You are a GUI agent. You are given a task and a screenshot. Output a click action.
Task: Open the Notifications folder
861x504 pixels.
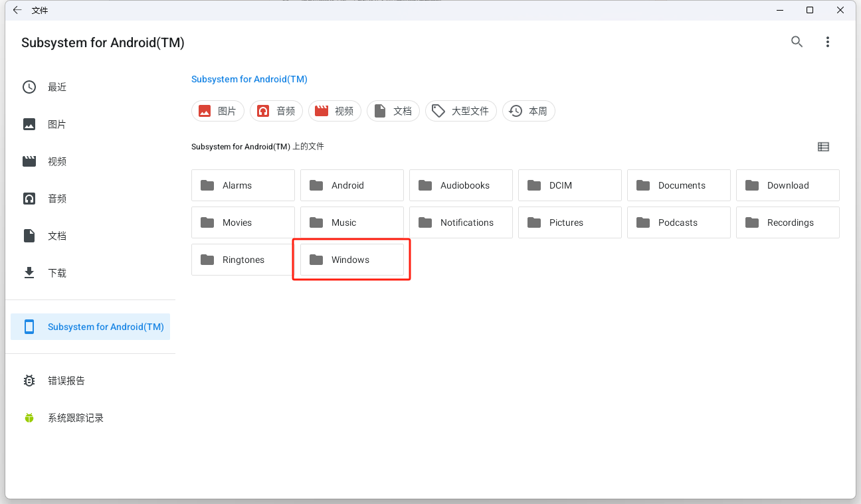461,222
